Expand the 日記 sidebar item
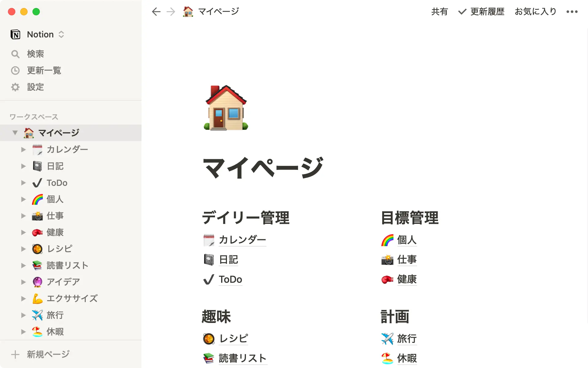Image resolution: width=588 pixels, height=368 pixels. 24,166
